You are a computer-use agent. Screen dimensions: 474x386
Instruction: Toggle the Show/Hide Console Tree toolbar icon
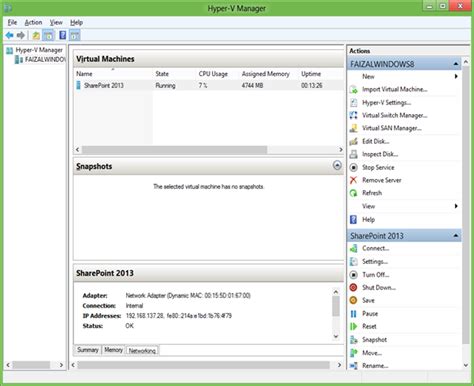(x=48, y=35)
